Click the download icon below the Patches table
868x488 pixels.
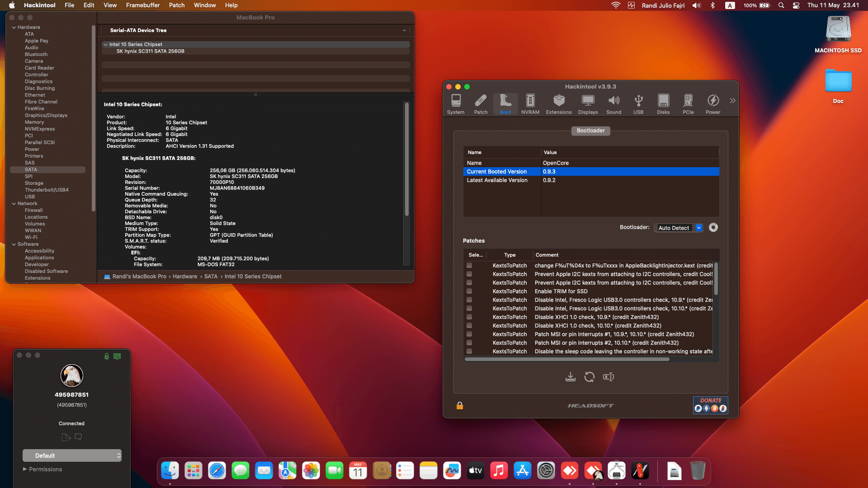(571, 377)
